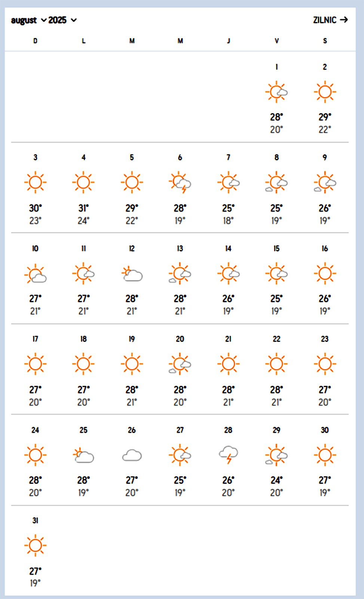Click the partly cloudy icon on August 20
Screen dimensions: 364x599
(180, 364)
